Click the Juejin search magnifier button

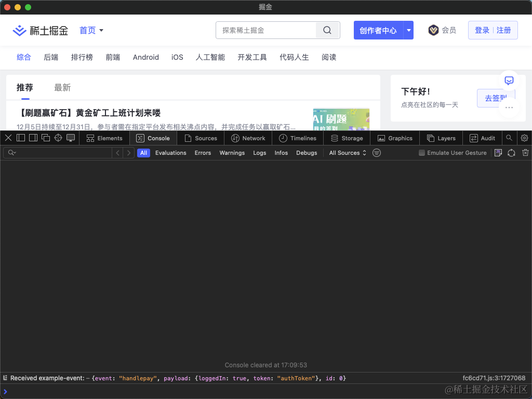[327, 30]
